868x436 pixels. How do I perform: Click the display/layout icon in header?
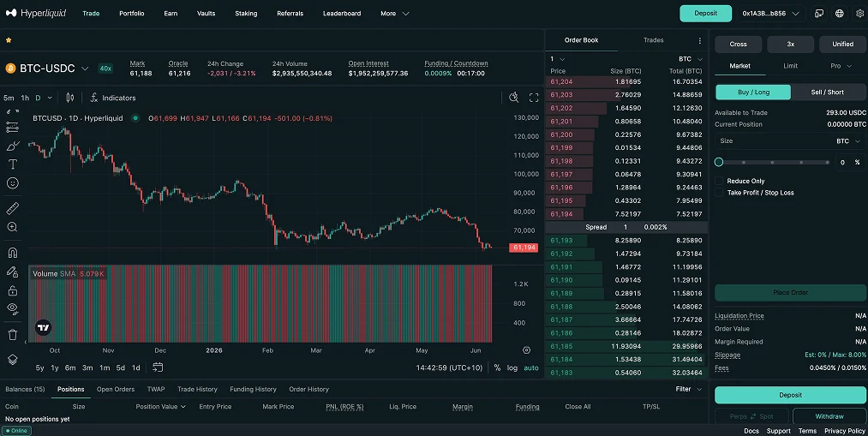819,14
